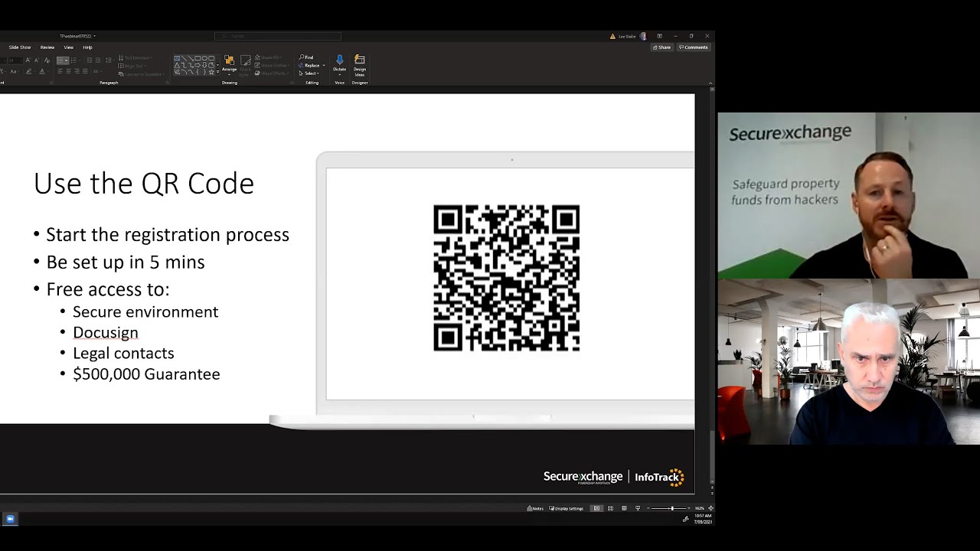Open Shape Outline dropdown
980x551 pixels.
click(x=271, y=65)
